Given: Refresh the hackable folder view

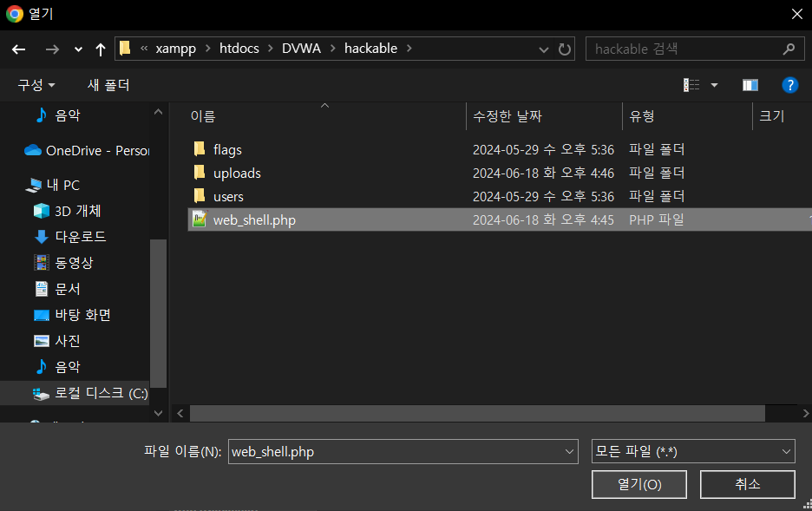Looking at the screenshot, I should 565,49.
